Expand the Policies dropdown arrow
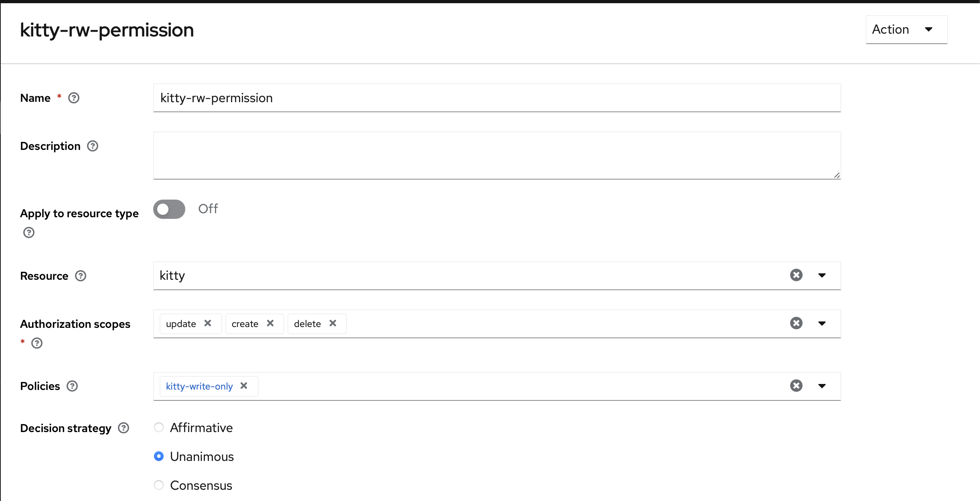This screenshot has height=501, width=980. (822, 386)
